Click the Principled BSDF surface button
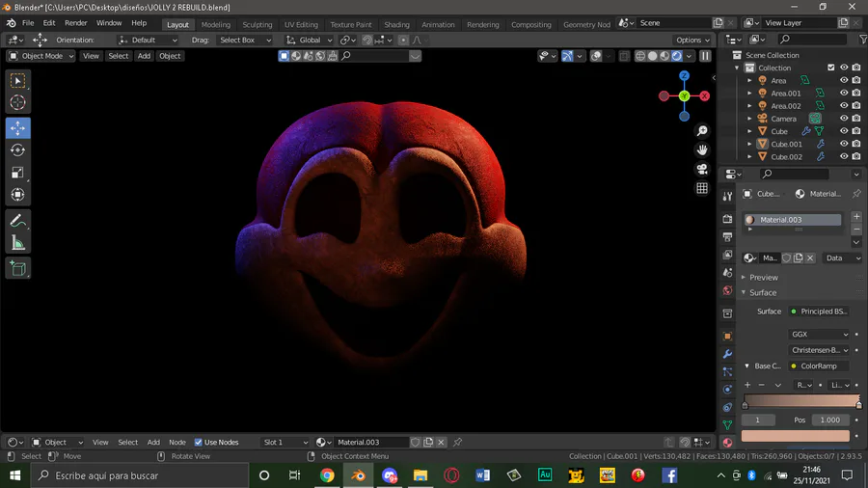 tap(819, 312)
